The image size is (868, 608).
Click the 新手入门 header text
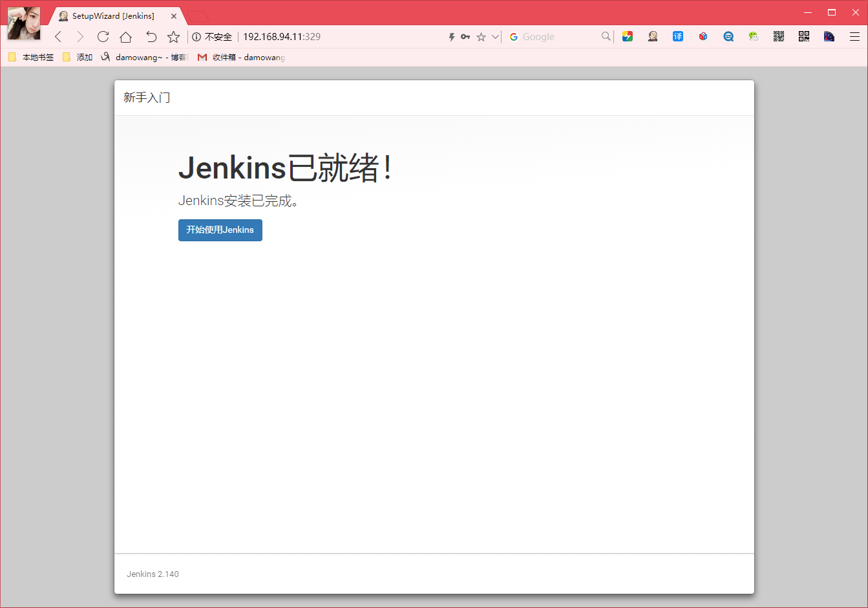pyautogui.click(x=147, y=98)
